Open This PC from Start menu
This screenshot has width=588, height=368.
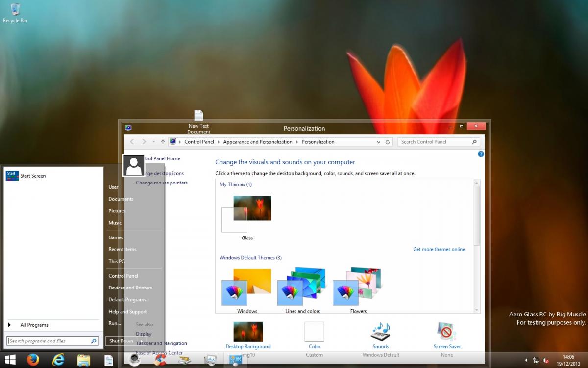coord(117,261)
